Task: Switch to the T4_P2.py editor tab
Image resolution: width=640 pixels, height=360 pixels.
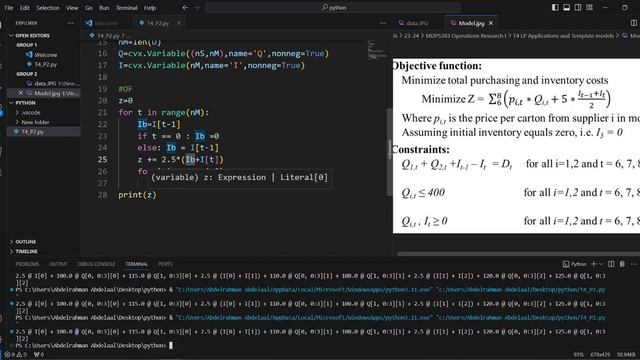Action: tap(158, 23)
